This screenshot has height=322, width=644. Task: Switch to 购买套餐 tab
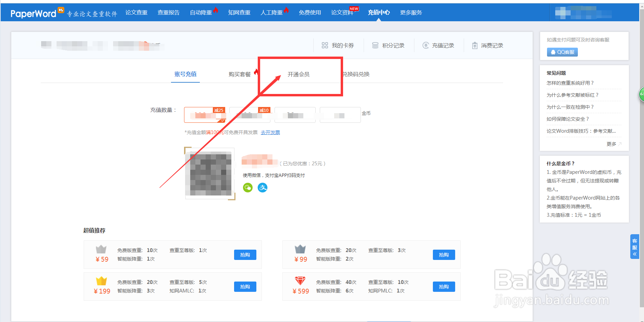click(x=240, y=74)
